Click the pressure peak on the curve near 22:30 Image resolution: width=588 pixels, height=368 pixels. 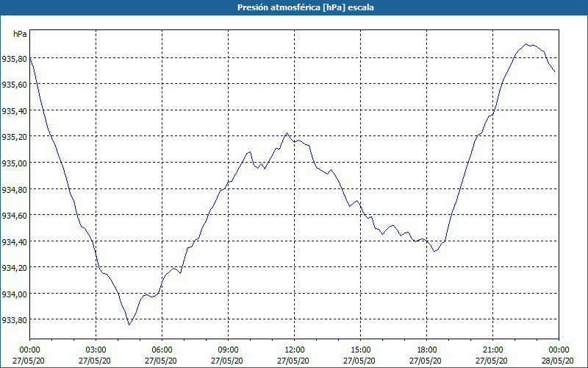(526, 44)
